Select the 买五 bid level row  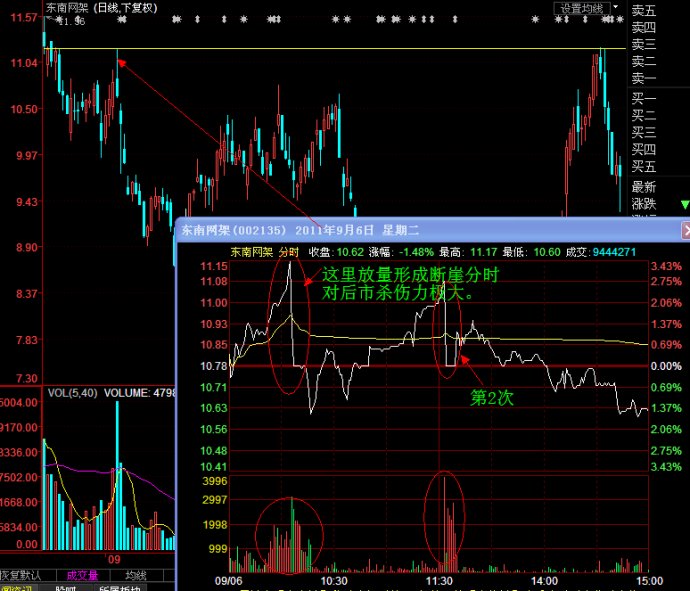[x=644, y=166]
